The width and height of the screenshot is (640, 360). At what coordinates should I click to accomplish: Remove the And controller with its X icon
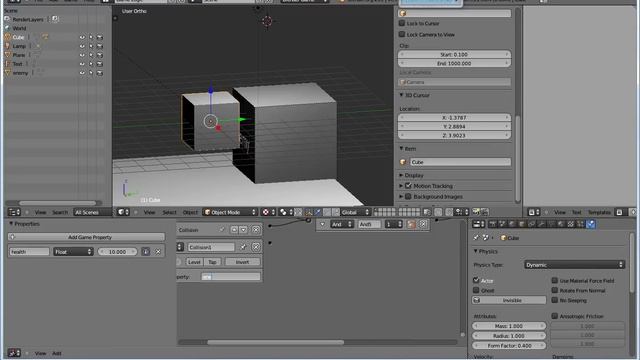point(423,224)
